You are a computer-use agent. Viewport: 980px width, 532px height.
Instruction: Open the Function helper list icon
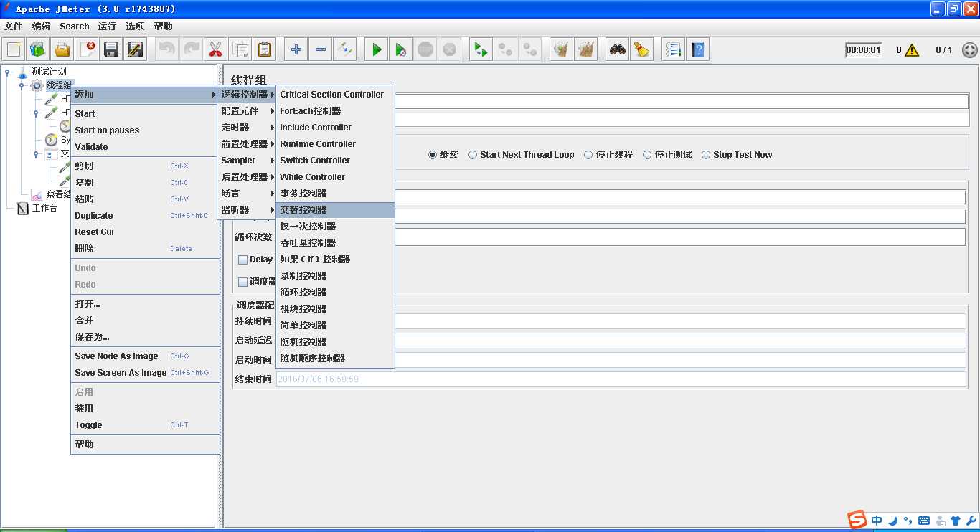pos(672,49)
